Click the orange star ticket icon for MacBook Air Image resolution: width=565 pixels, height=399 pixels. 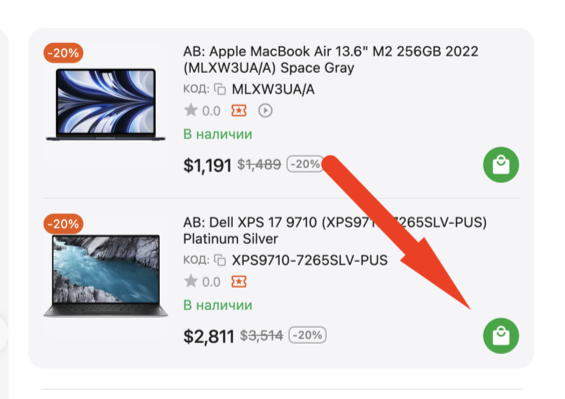coord(239,111)
